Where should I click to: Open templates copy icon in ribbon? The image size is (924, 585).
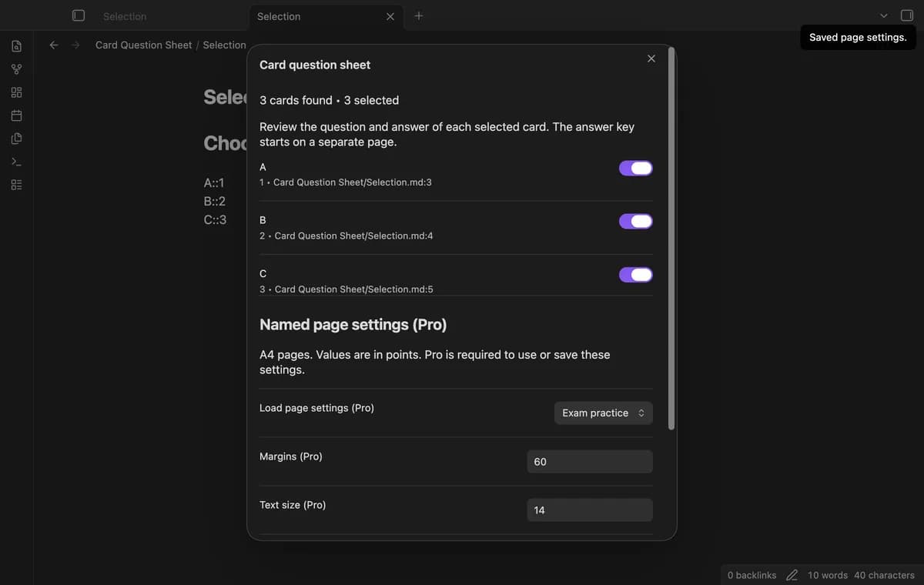click(x=16, y=139)
